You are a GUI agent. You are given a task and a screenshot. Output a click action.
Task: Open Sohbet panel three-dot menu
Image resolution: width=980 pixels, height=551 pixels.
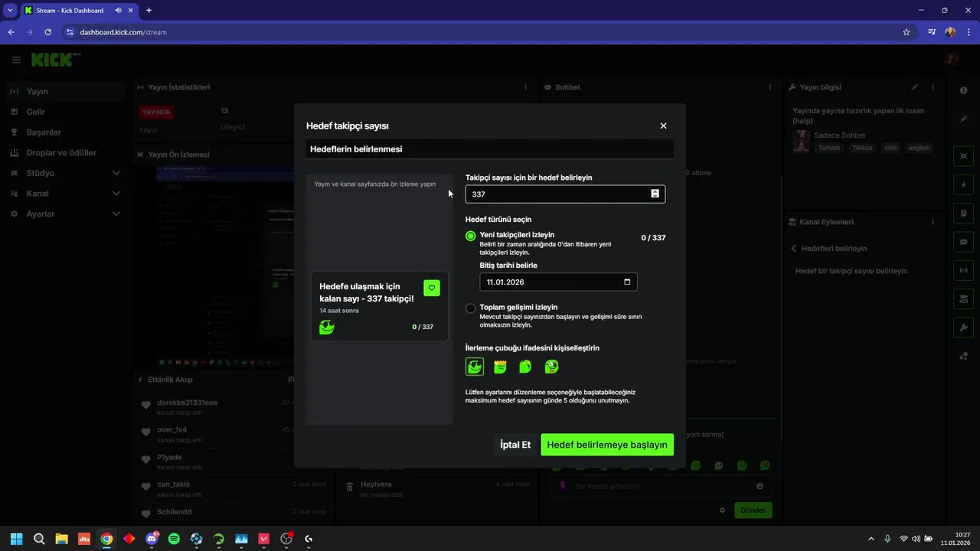(x=770, y=87)
